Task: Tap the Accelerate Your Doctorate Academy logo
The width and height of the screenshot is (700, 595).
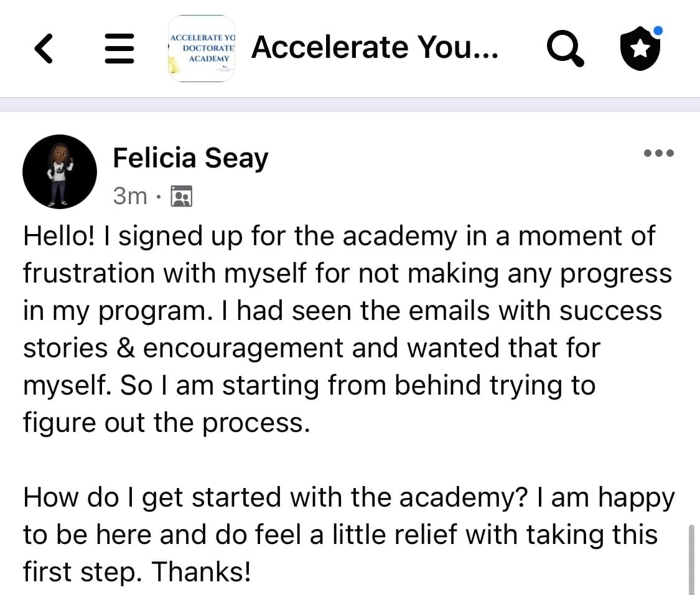Action: point(202,49)
